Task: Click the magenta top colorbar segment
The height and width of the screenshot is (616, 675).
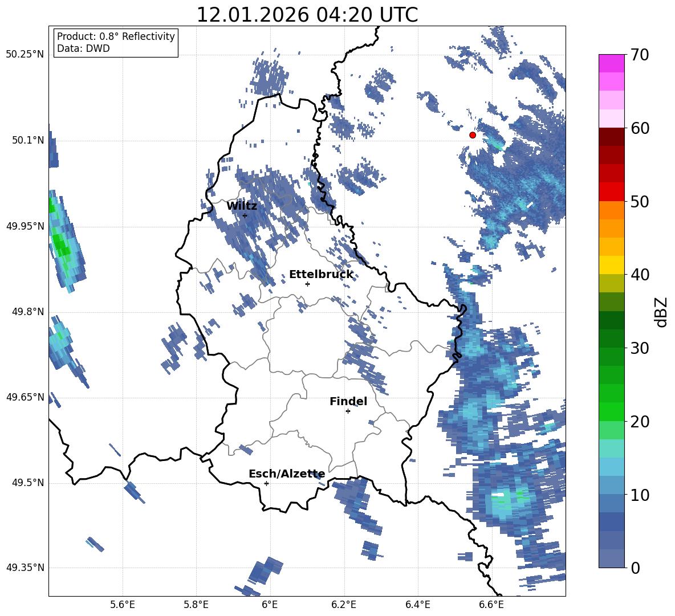Action: click(611, 64)
